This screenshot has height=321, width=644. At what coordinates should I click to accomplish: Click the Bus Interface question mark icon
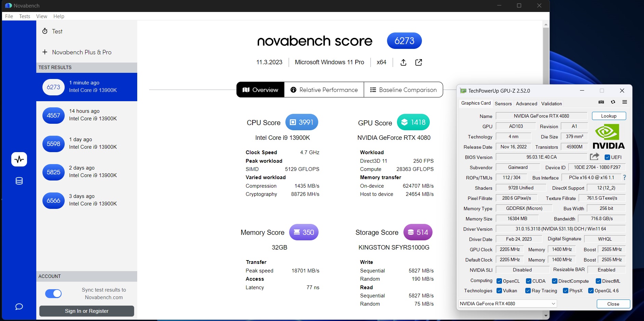[624, 177]
